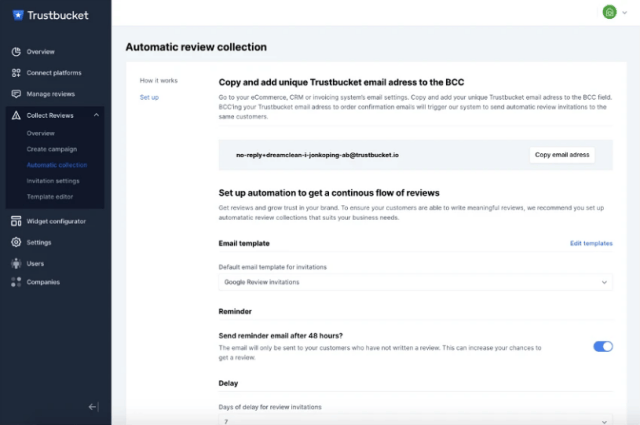Toggle off the 48-hour reminder email switch

(x=603, y=347)
